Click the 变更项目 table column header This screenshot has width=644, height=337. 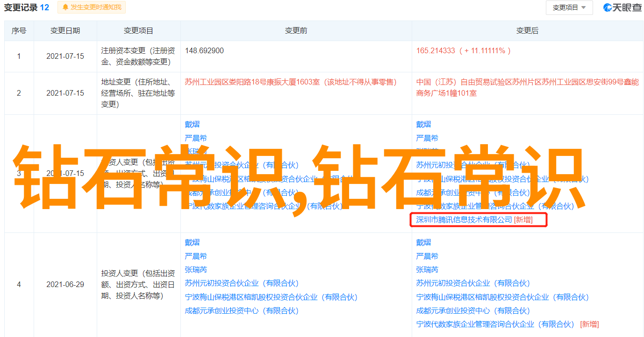point(138,31)
